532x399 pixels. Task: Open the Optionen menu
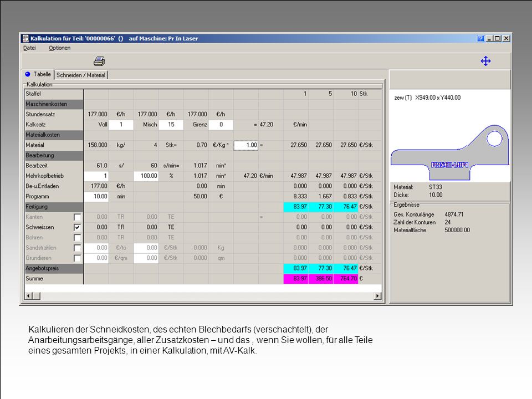coord(60,48)
